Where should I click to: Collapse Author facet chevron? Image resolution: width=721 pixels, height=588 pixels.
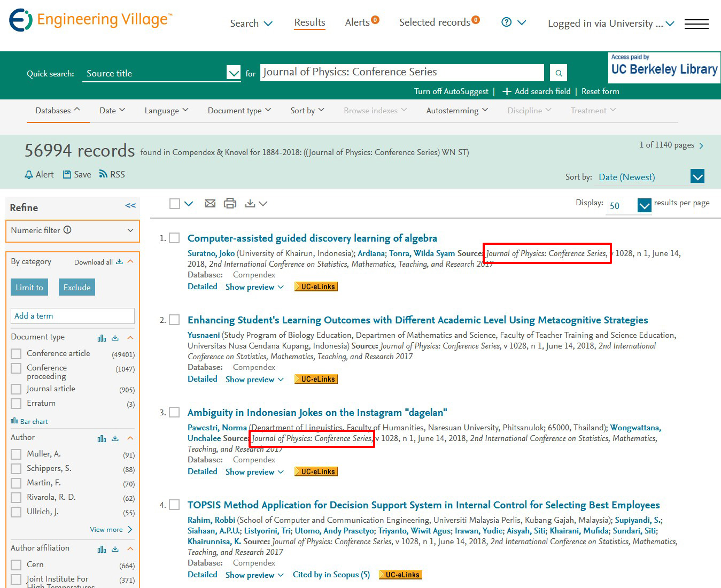click(x=130, y=438)
